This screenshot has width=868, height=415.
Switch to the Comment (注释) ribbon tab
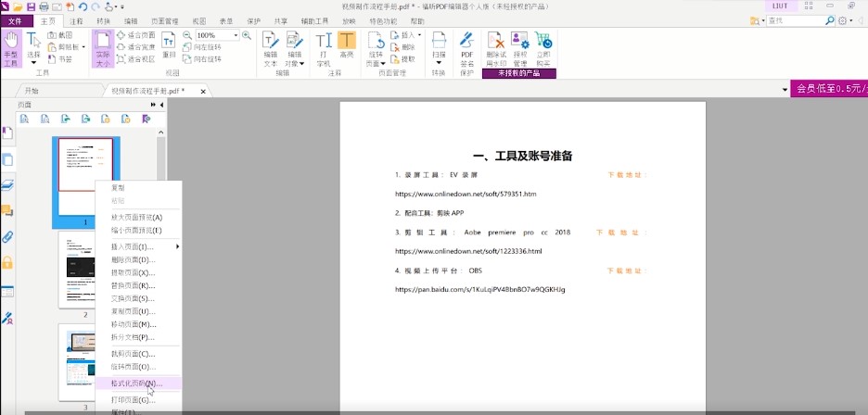point(76,21)
